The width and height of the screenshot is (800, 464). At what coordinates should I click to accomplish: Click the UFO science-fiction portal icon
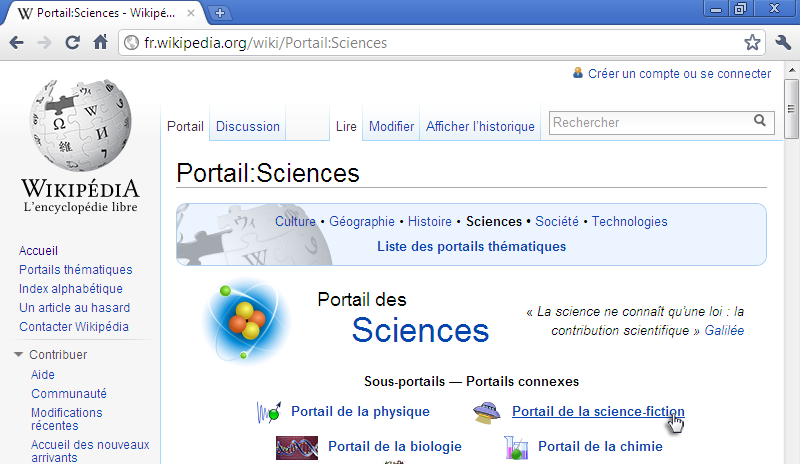click(489, 411)
